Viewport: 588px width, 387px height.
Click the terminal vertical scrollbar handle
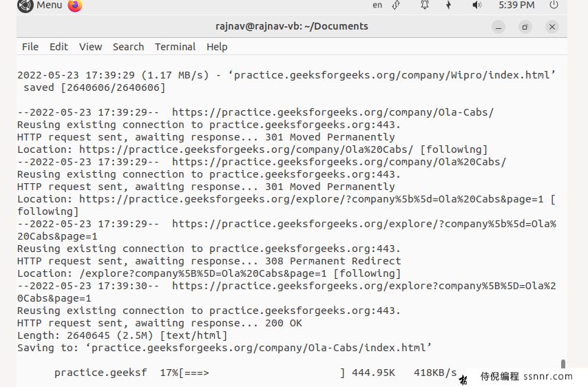point(563,364)
